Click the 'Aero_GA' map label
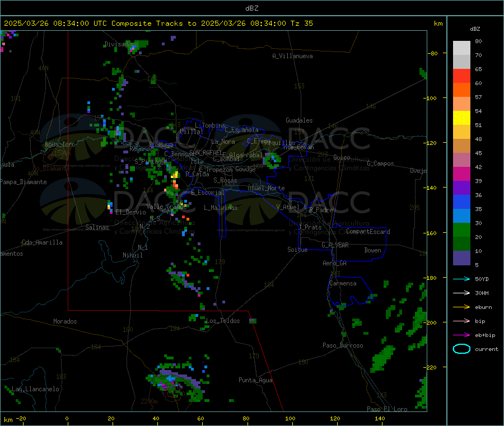This screenshot has height=426, width=504. (335, 263)
